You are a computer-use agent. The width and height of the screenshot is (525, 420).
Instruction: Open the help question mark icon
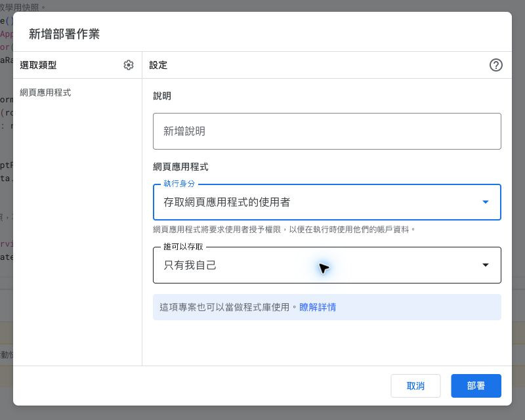(x=496, y=65)
